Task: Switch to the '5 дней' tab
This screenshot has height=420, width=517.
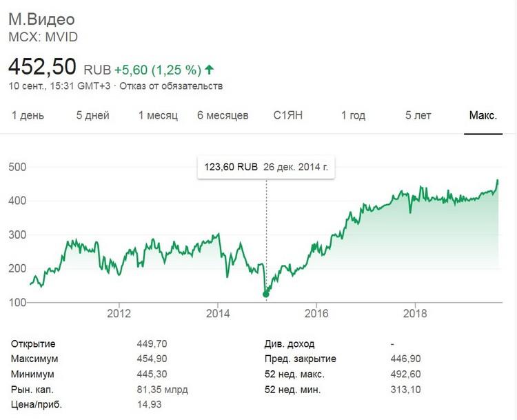Action: pos(93,115)
